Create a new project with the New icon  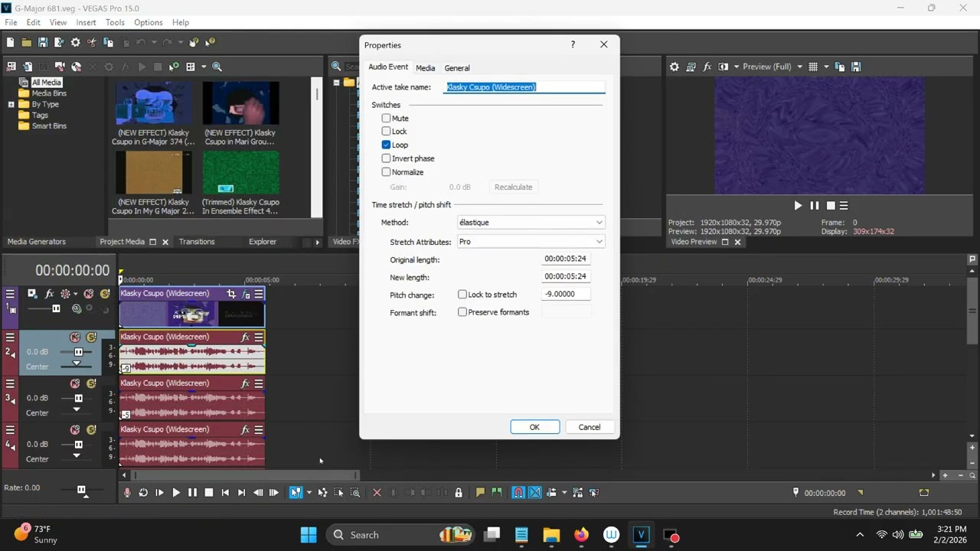(x=11, y=43)
